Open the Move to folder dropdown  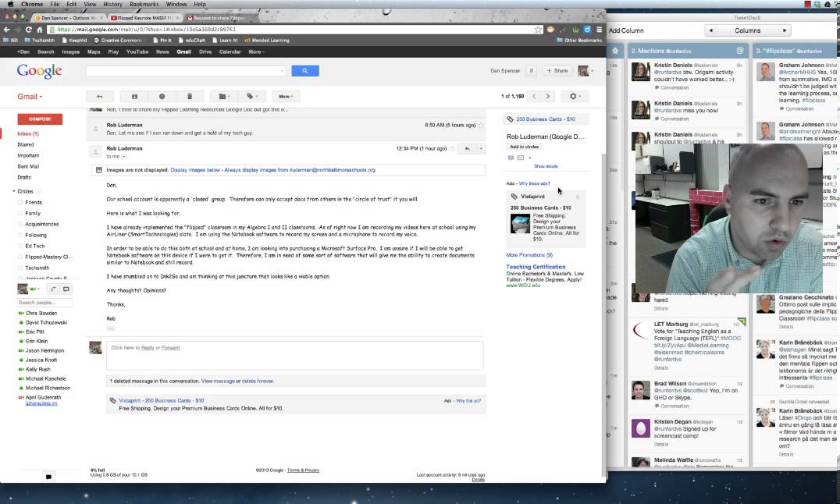224,97
